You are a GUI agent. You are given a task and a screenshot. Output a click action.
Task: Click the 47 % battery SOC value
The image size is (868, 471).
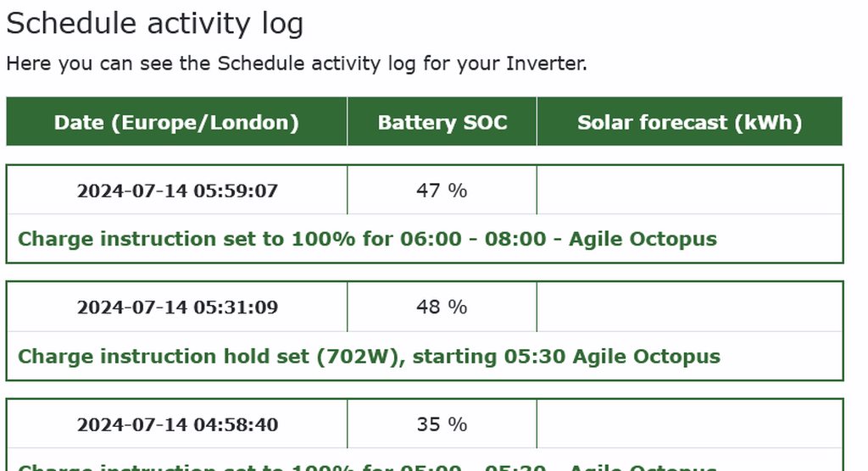click(442, 191)
